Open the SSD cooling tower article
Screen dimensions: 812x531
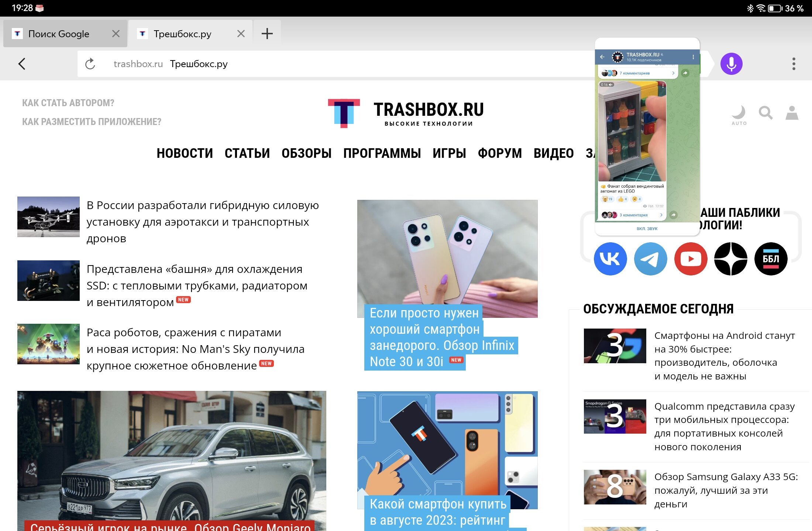click(x=197, y=286)
